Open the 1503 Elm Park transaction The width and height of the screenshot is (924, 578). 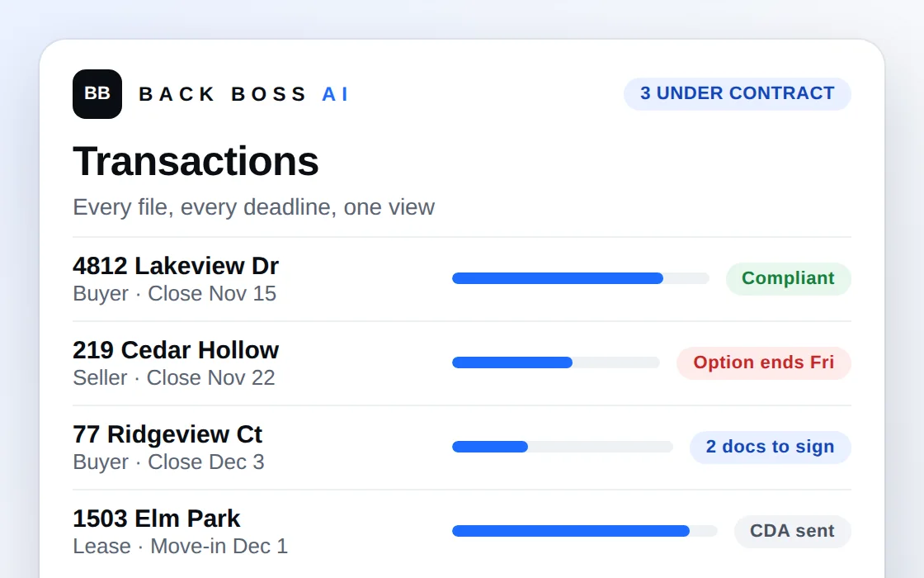pos(156,519)
